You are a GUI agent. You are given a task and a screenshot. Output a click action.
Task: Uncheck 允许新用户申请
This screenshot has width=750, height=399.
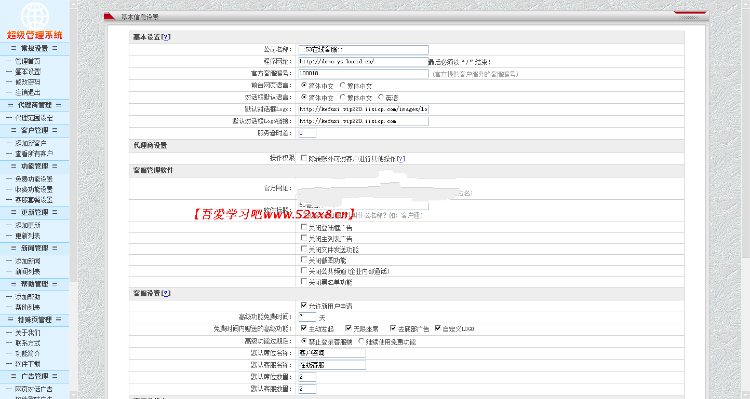[304, 305]
